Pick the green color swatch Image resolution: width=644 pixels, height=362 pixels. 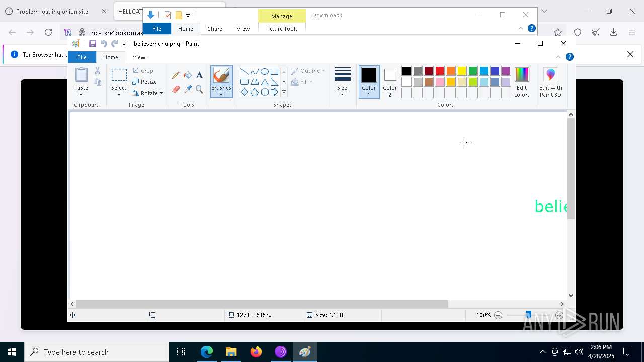473,71
